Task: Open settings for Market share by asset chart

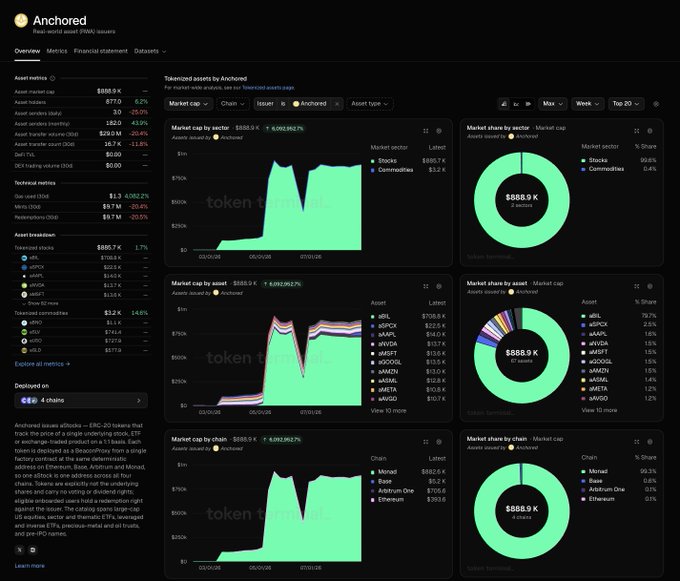Action: [x=650, y=286]
